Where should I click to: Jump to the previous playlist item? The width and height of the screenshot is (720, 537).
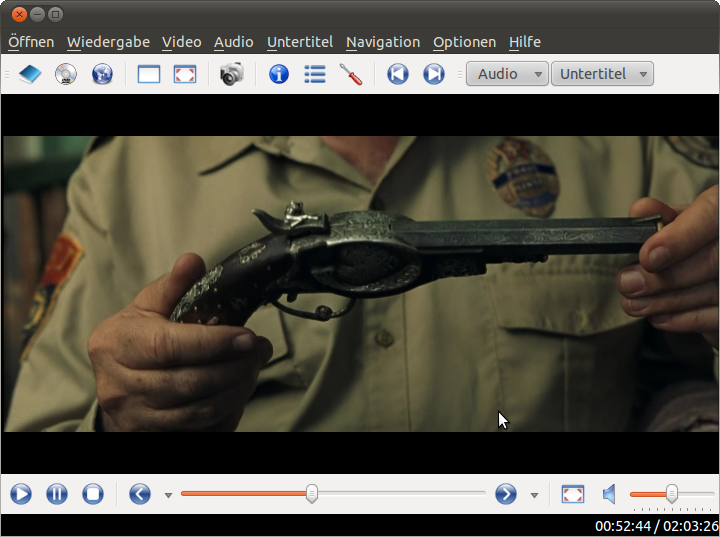click(x=398, y=74)
